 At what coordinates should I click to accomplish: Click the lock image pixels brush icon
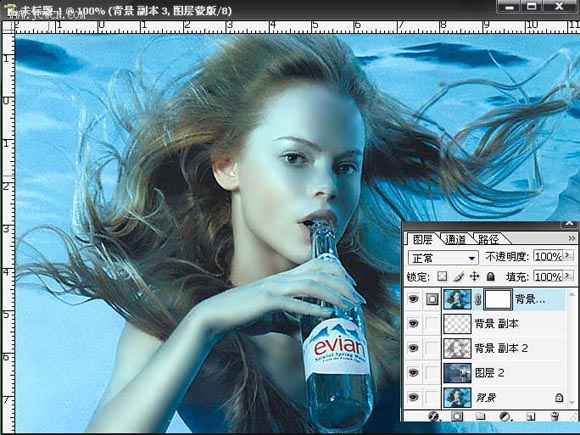pyautogui.click(x=459, y=276)
